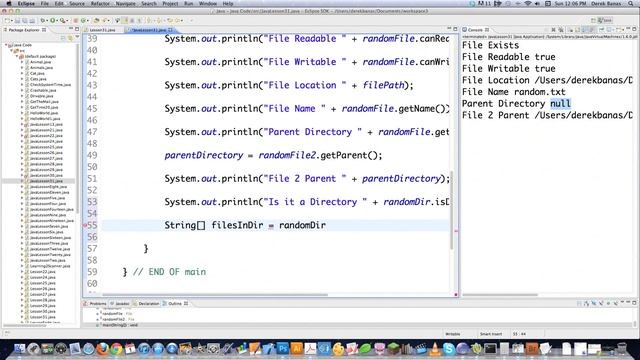Click highlighted null text in the console
The height and width of the screenshot is (360, 640).
click(x=560, y=104)
